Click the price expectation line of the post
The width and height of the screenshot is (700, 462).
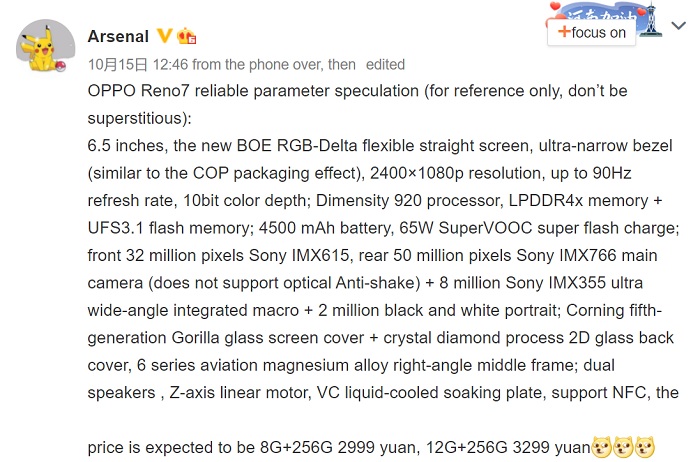(339, 447)
